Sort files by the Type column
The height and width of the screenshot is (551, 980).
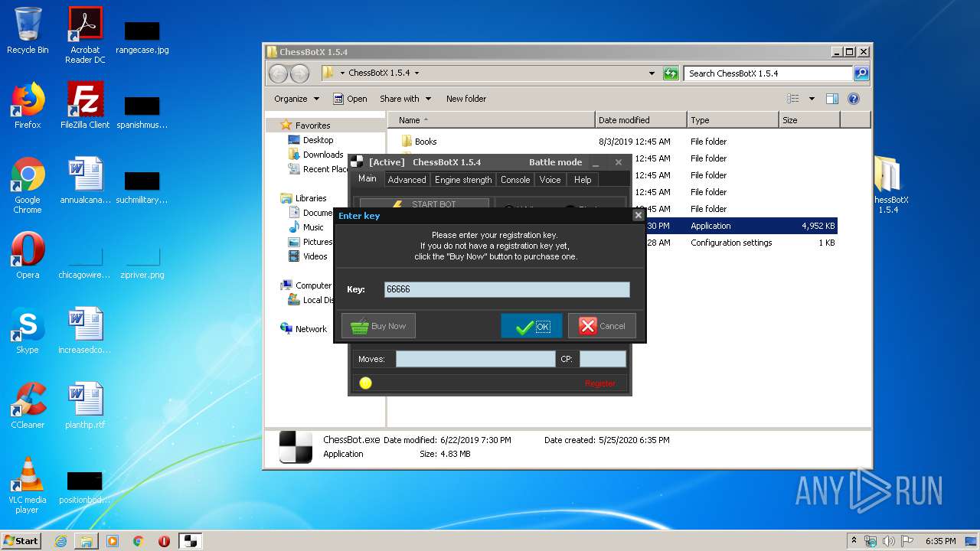[733, 120]
